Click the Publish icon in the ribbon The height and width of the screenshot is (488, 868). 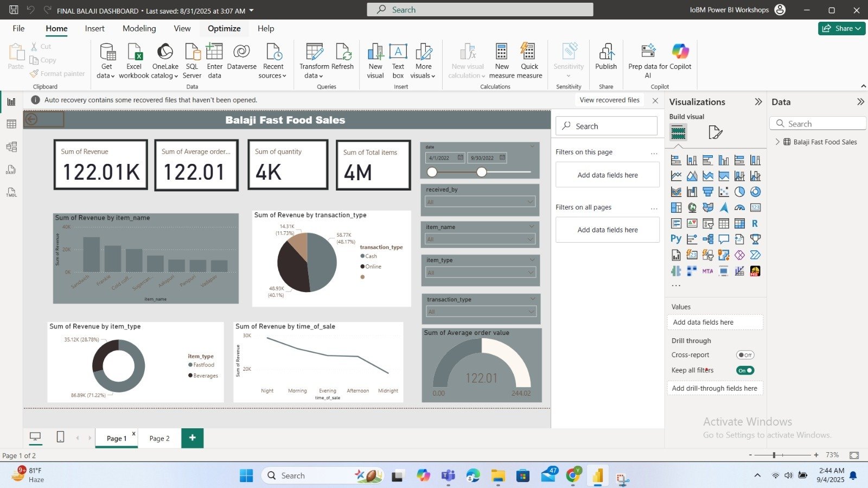click(606, 53)
